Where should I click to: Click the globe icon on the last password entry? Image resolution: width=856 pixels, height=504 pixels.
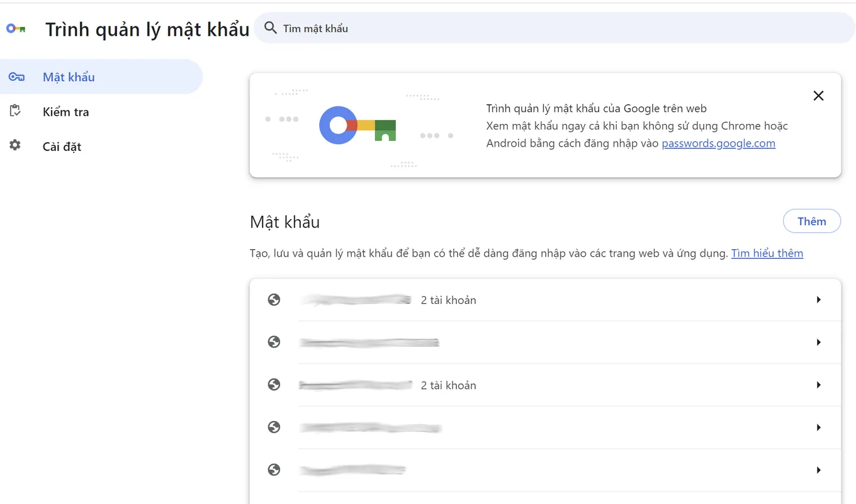click(x=274, y=469)
